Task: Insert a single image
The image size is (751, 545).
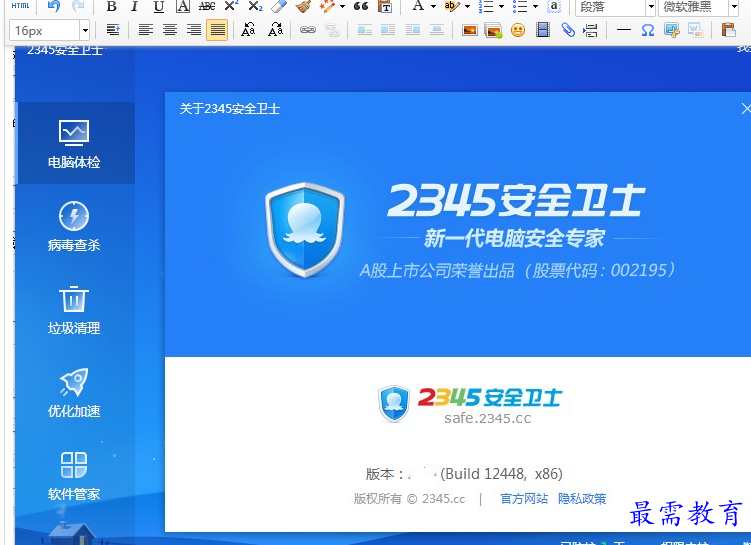Action: pos(469,30)
